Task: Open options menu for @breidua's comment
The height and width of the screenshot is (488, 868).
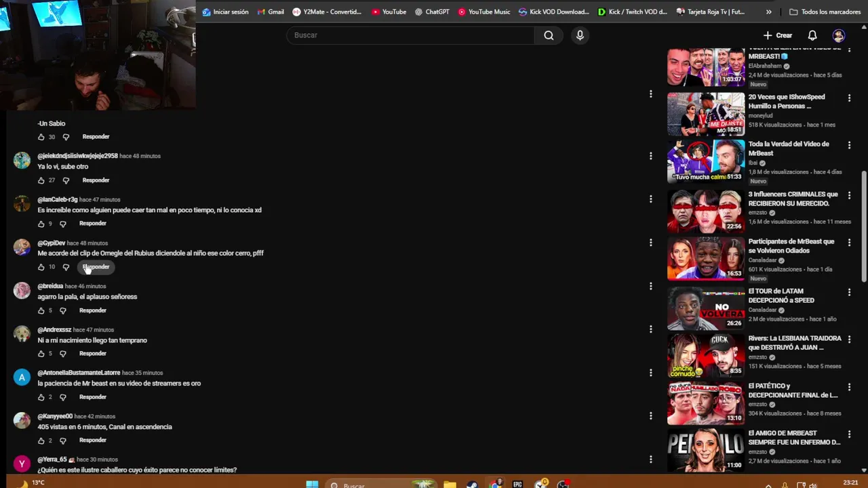Action: coord(650,286)
